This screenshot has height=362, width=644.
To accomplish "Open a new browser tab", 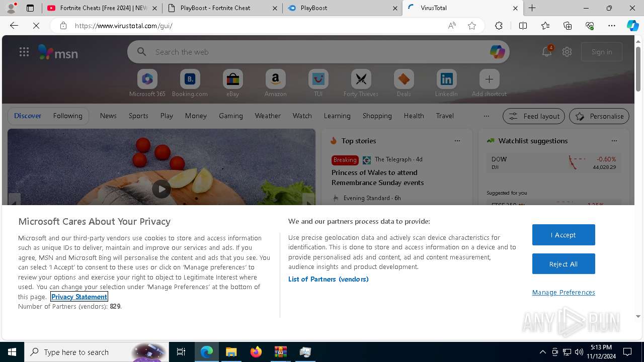I will (532, 8).
